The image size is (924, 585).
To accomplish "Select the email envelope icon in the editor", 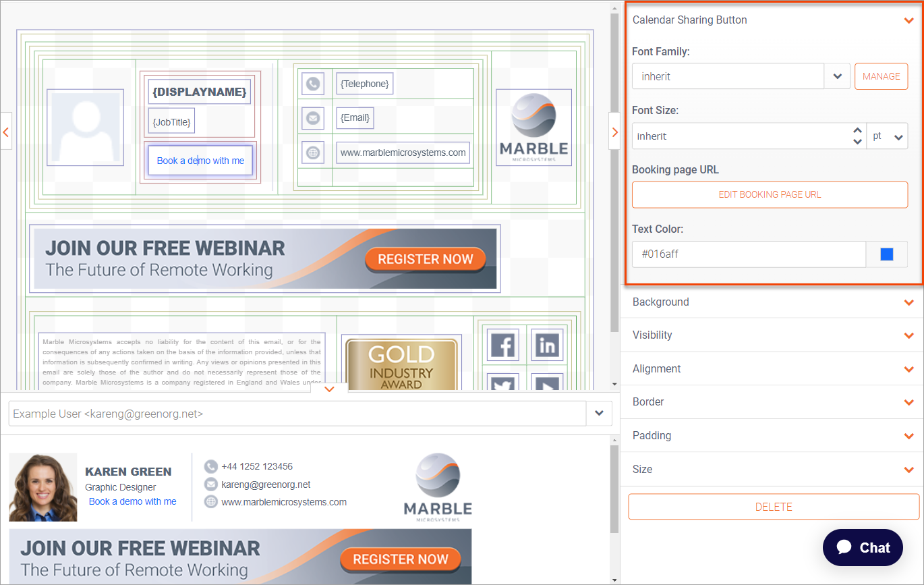I will [x=313, y=118].
